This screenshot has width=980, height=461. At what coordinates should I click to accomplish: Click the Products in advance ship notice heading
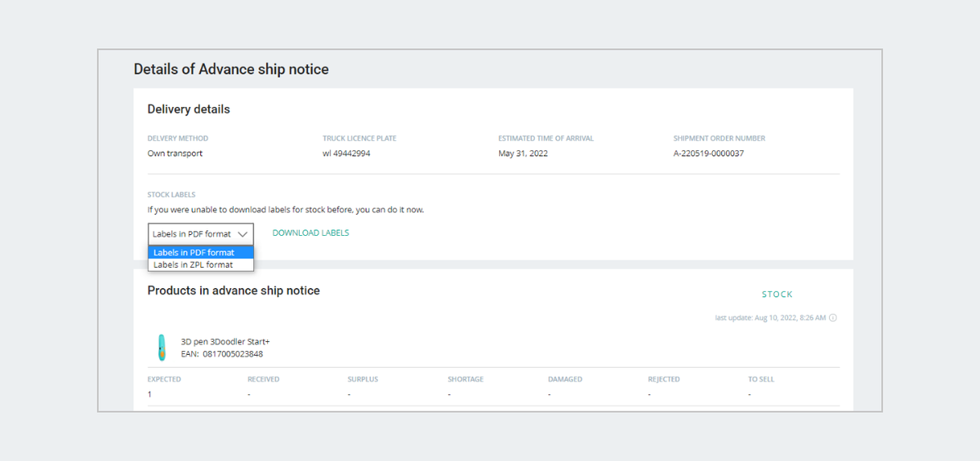pyautogui.click(x=234, y=290)
